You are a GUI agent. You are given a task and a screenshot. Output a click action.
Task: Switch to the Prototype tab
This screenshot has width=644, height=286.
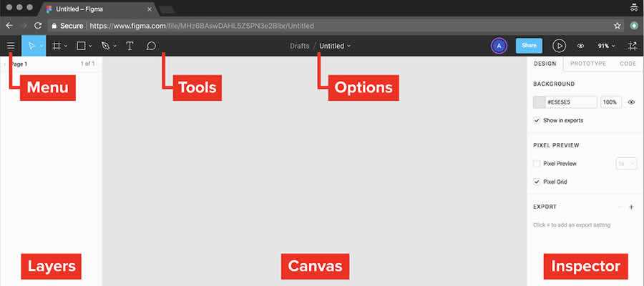[x=589, y=64]
